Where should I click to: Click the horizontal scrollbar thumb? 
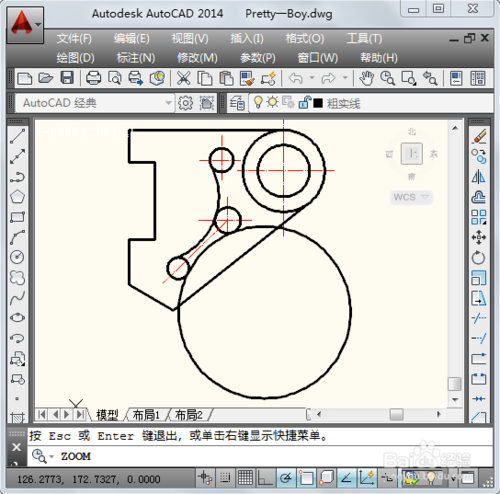pyautogui.click(x=396, y=415)
